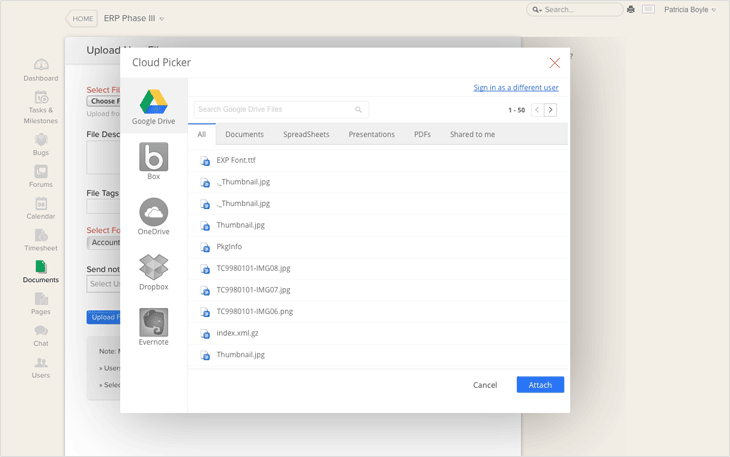Open OneDrive in Cloud Picker
Image resolution: width=730 pixels, height=457 pixels.
coord(153,215)
